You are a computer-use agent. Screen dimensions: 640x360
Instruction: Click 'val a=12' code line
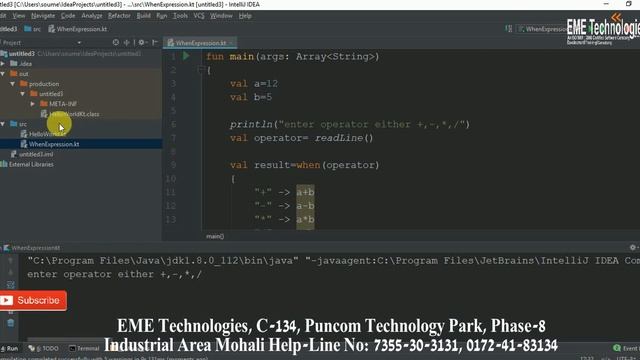click(x=253, y=84)
